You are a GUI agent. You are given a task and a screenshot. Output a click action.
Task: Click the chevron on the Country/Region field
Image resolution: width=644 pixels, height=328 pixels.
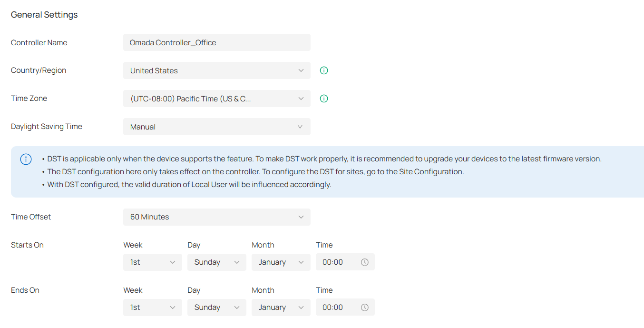click(301, 70)
